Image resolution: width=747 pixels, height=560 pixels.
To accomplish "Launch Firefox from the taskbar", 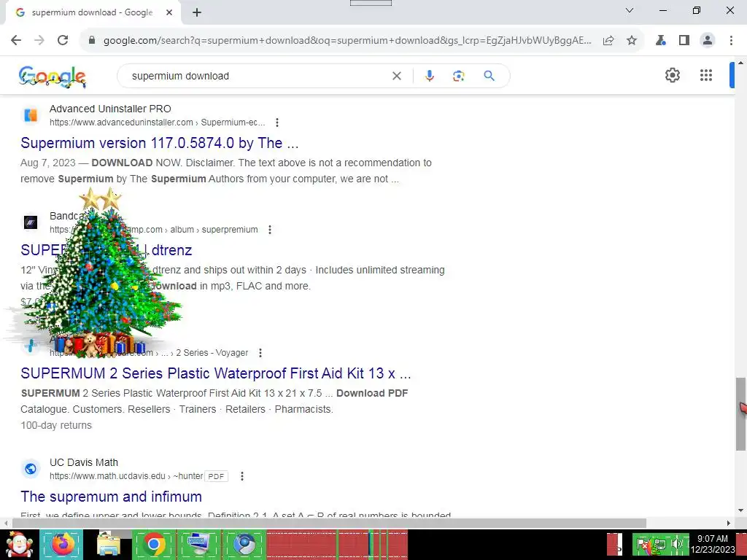I will click(63, 545).
